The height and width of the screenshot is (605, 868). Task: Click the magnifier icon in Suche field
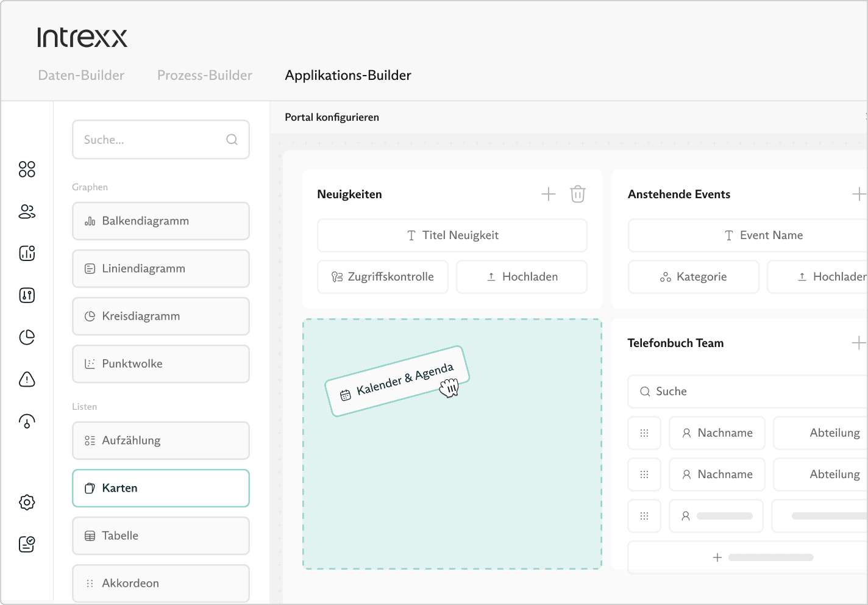232,140
